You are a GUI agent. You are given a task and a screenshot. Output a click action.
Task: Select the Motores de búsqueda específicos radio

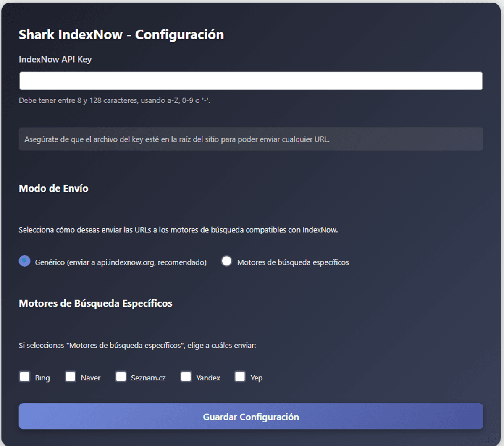(227, 261)
